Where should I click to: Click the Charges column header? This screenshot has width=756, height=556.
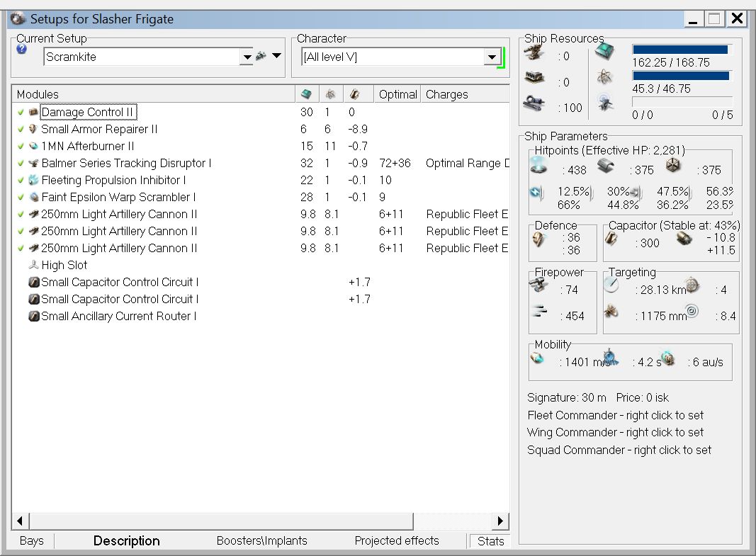pos(466,94)
